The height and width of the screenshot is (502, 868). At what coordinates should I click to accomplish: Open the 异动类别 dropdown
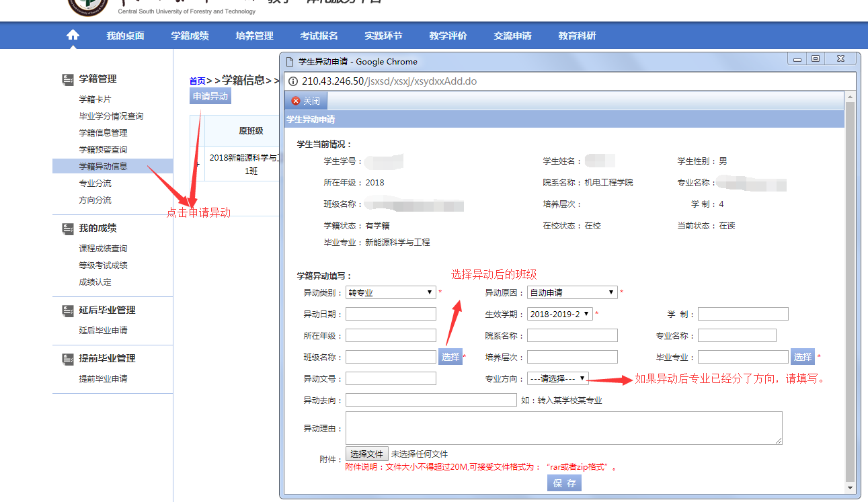(391, 292)
